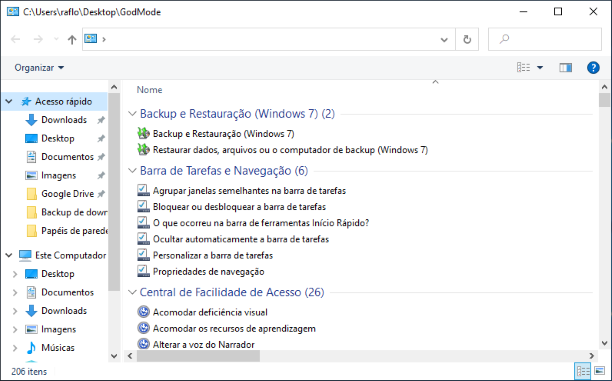Click the Control Panel icon in address bar
Screen dimensions: 612x381
coord(91,39)
